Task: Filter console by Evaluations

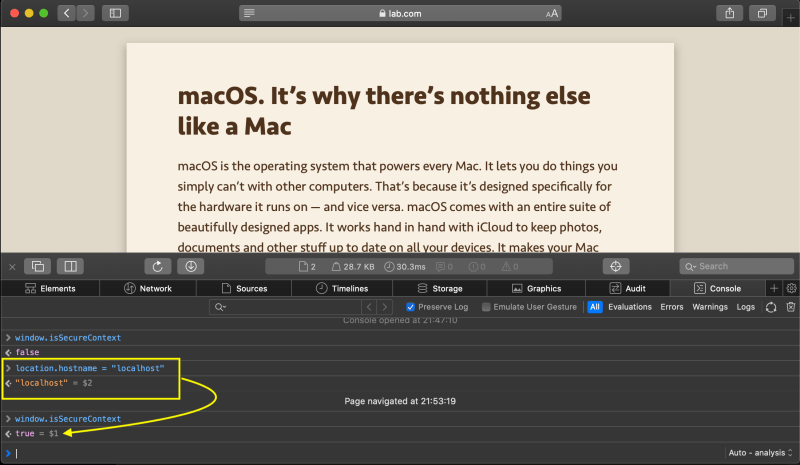Action: click(x=630, y=307)
